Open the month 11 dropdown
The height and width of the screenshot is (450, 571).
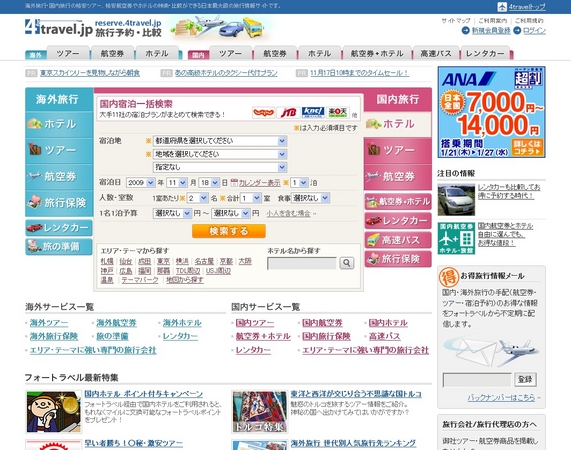(177, 182)
